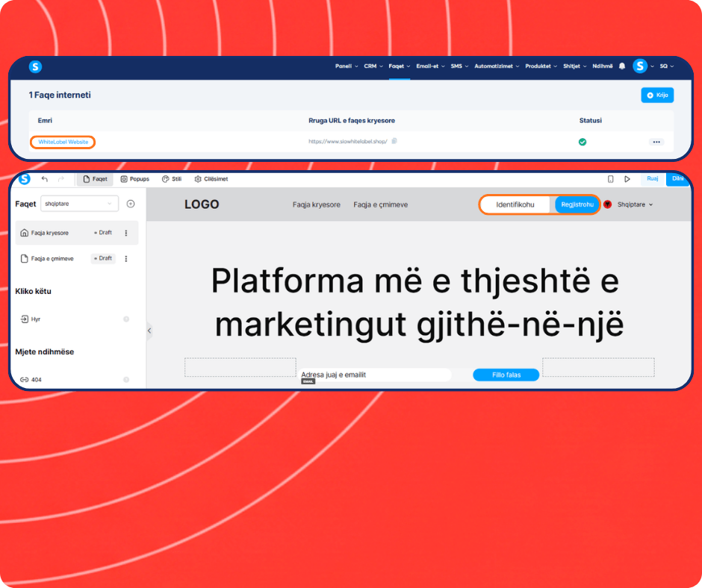Click the Fillo falas button
702x588 pixels.
click(506, 375)
